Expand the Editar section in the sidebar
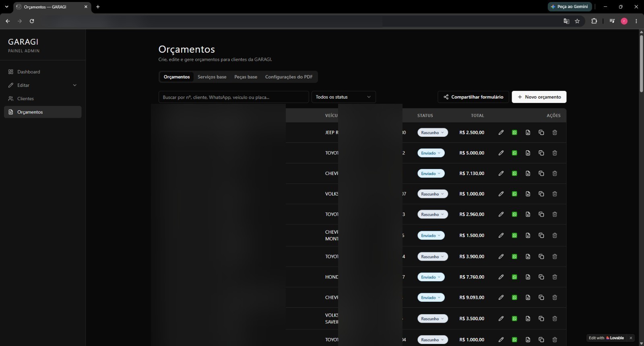The image size is (644, 346). click(x=43, y=85)
